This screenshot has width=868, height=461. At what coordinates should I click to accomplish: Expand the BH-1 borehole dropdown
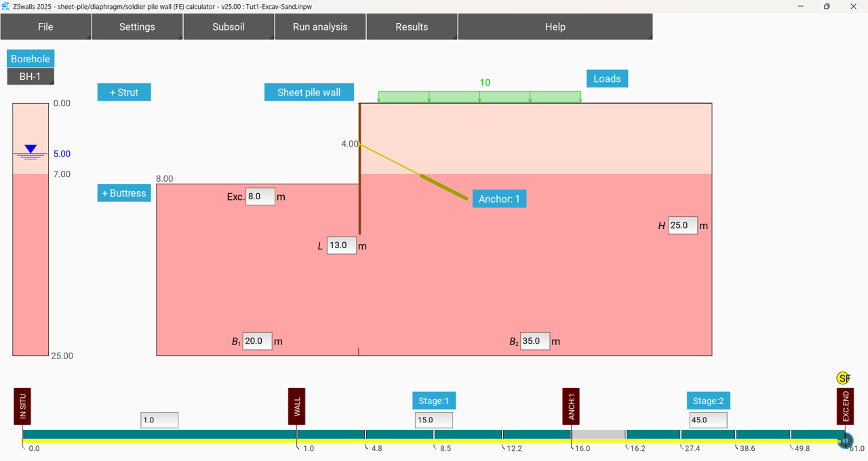pyautogui.click(x=31, y=77)
